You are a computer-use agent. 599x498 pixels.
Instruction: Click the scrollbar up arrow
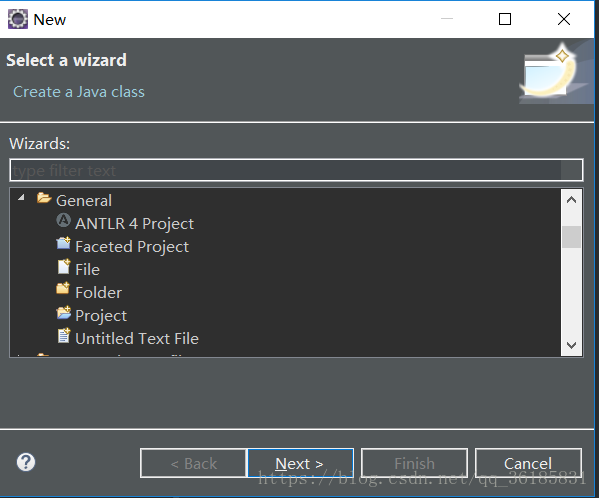(x=571, y=200)
